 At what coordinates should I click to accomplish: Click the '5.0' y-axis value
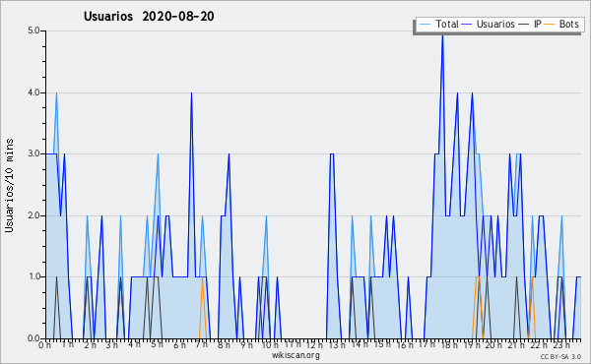point(33,30)
